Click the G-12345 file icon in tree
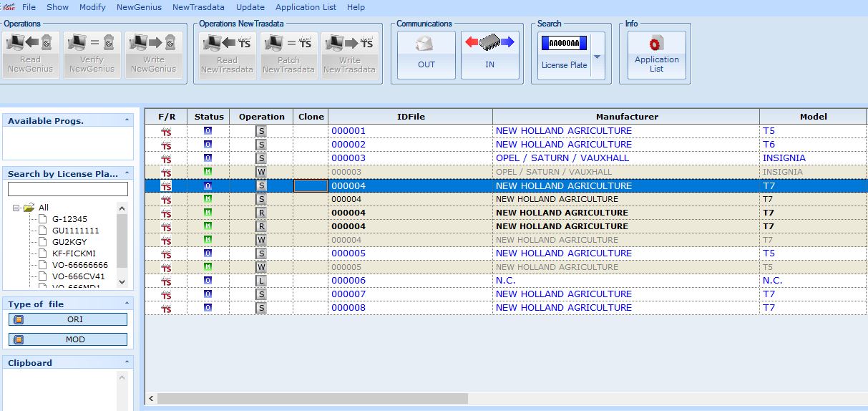 click(x=42, y=219)
